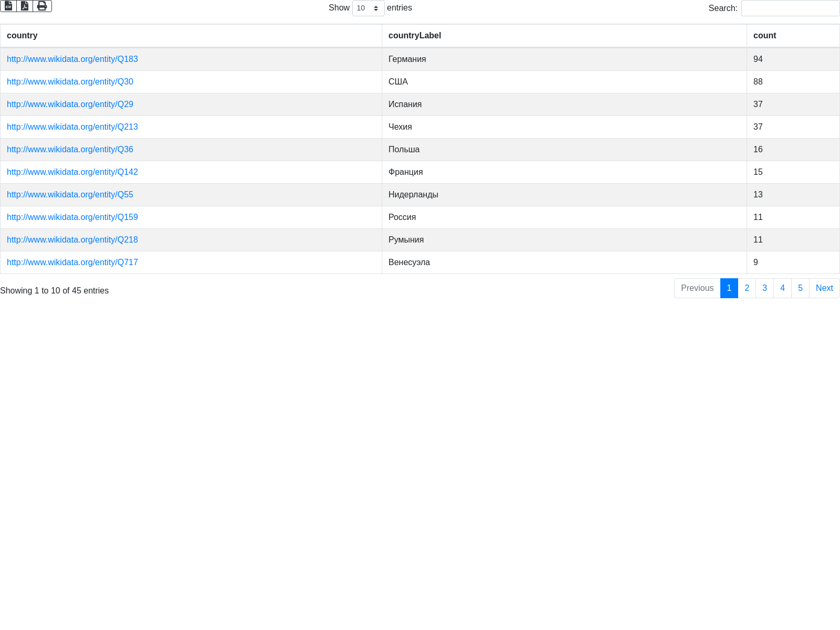
Task: Click the Previous pagination button
Action: click(x=697, y=288)
